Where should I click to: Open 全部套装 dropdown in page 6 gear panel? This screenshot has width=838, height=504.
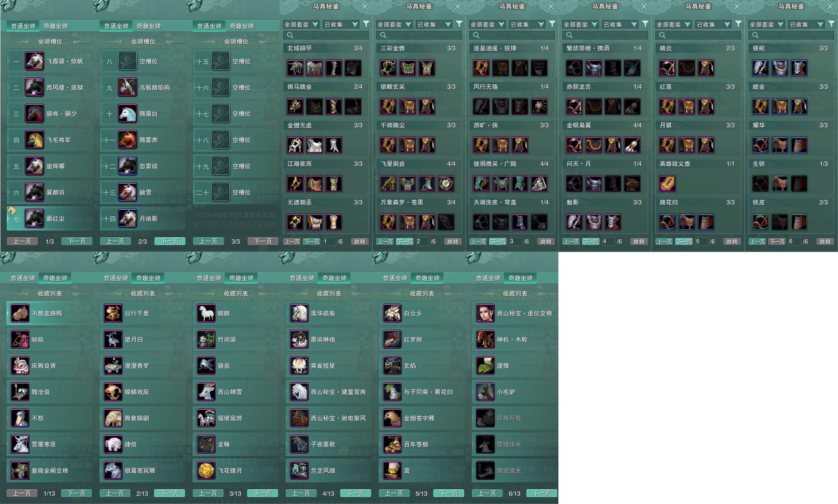[x=766, y=25]
